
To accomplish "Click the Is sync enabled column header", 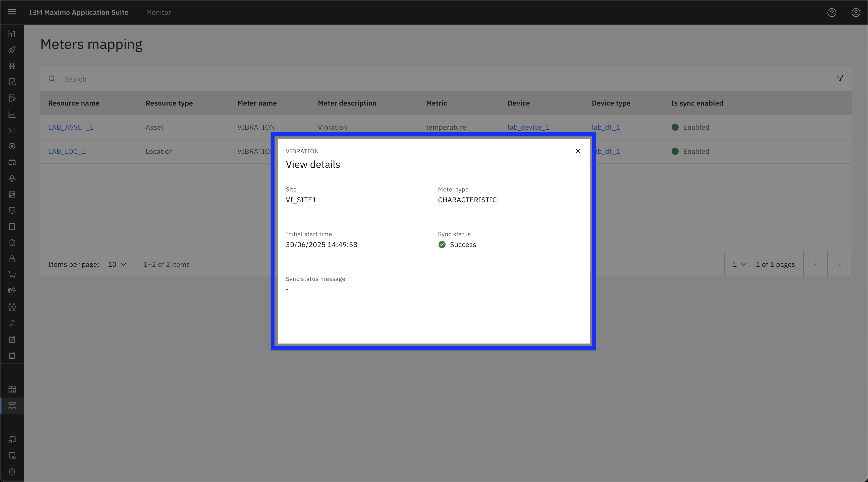I will (x=697, y=103).
